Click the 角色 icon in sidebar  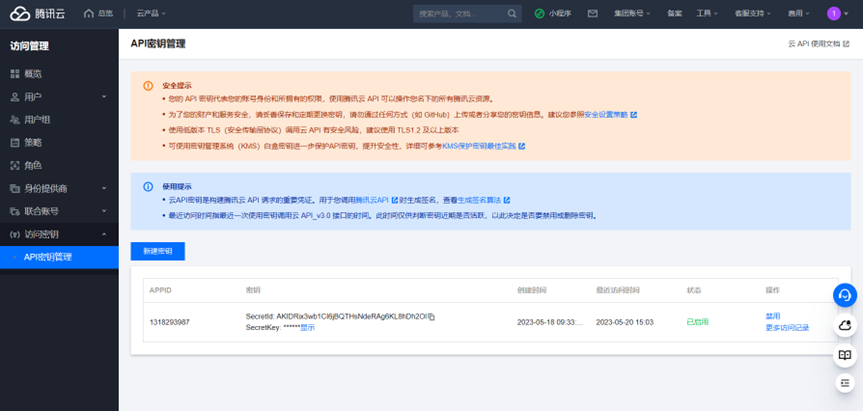point(15,166)
